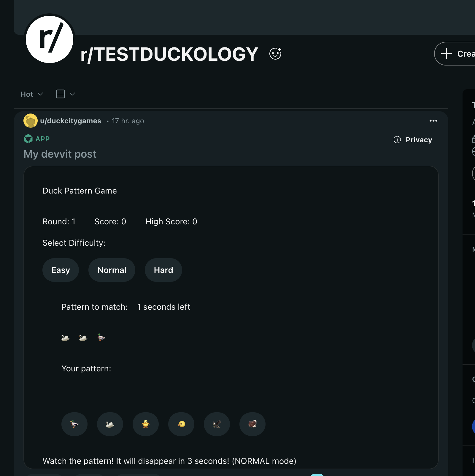
Task: Click the first swan in the pattern to match
Action: click(x=66, y=338)
